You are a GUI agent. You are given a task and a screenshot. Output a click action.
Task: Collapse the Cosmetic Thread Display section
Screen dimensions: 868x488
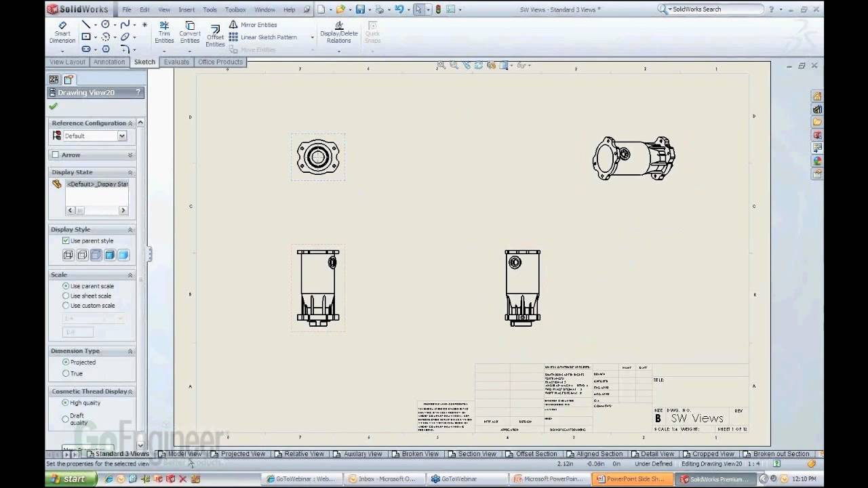point(130,392)
